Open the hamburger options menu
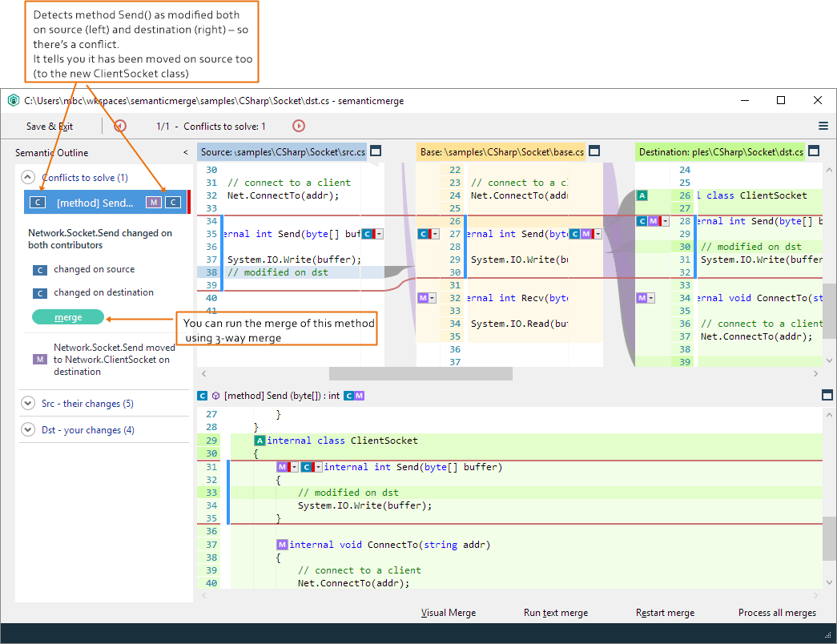The image size is (837, 644). point(823,126)
